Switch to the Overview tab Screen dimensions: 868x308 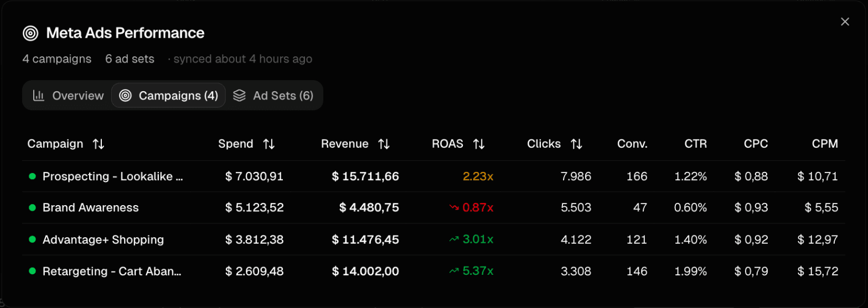(68, 96)
